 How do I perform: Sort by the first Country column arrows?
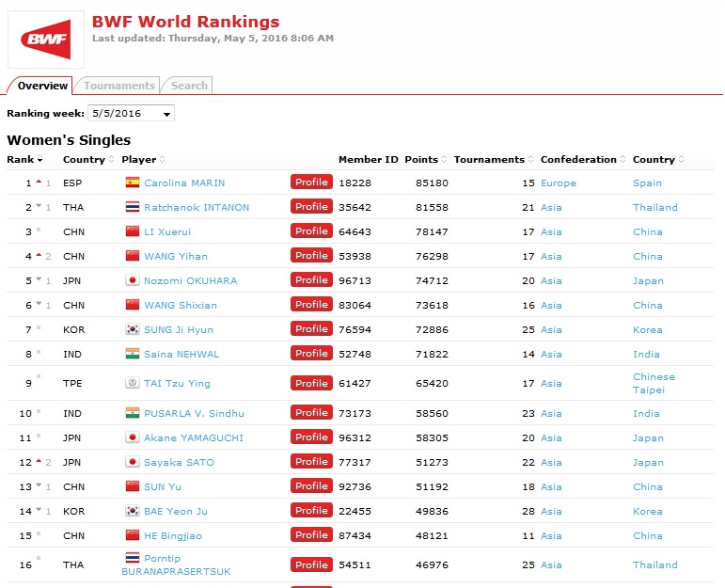point(112,160)
